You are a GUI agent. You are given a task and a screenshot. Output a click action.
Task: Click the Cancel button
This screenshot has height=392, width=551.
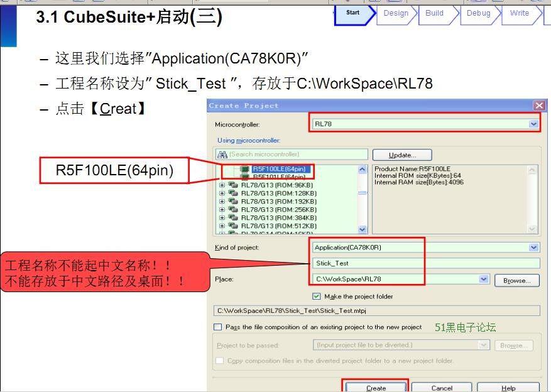tap(442, 388)
